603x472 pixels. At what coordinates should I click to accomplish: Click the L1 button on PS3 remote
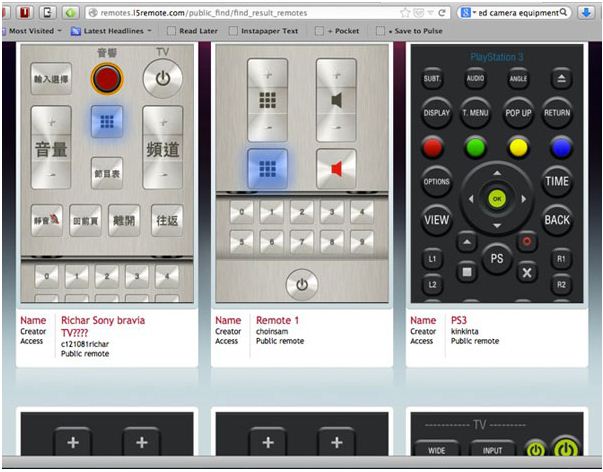(432, 259)
